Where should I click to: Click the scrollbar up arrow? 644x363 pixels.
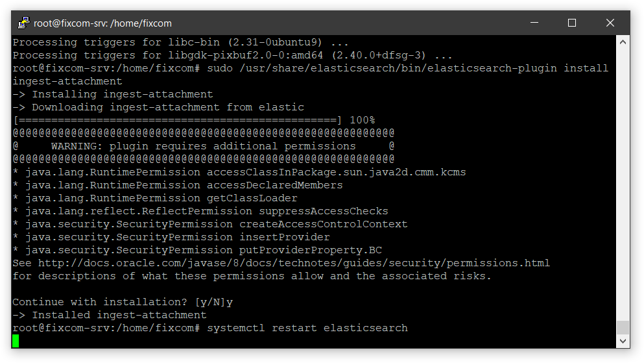[623, 42]
